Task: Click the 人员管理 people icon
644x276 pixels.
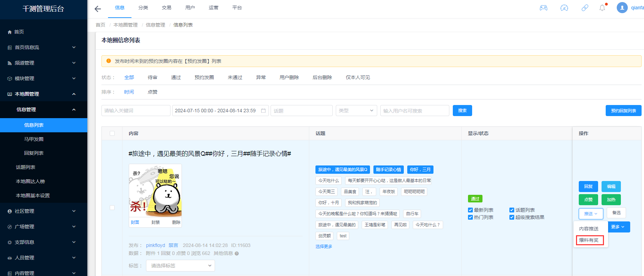Action: [10, 258]
